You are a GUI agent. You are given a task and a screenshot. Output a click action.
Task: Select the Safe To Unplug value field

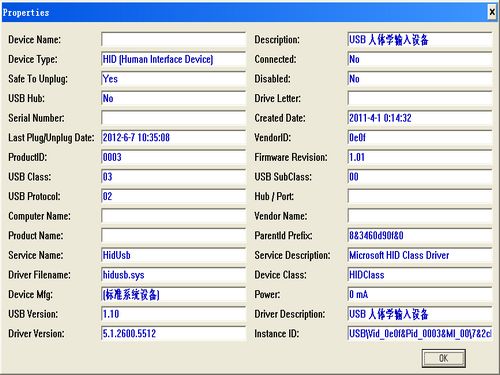pyautogui.click(x=173, y=79)
